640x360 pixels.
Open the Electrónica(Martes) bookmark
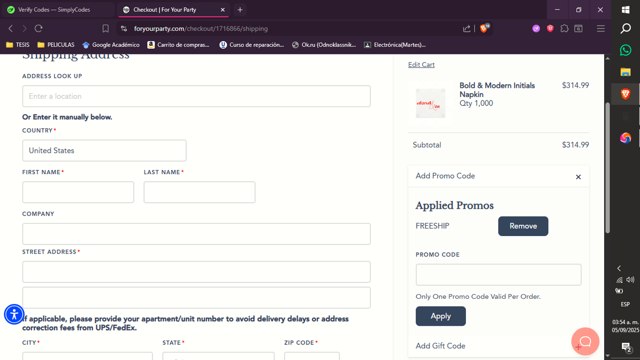click(395, 45)
